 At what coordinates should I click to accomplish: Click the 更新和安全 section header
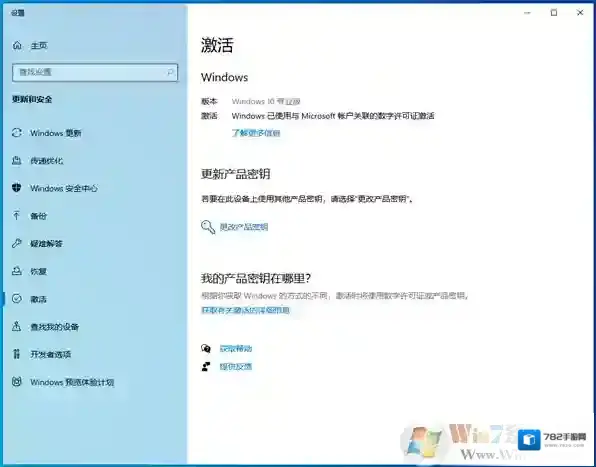[x=32, y=100]
